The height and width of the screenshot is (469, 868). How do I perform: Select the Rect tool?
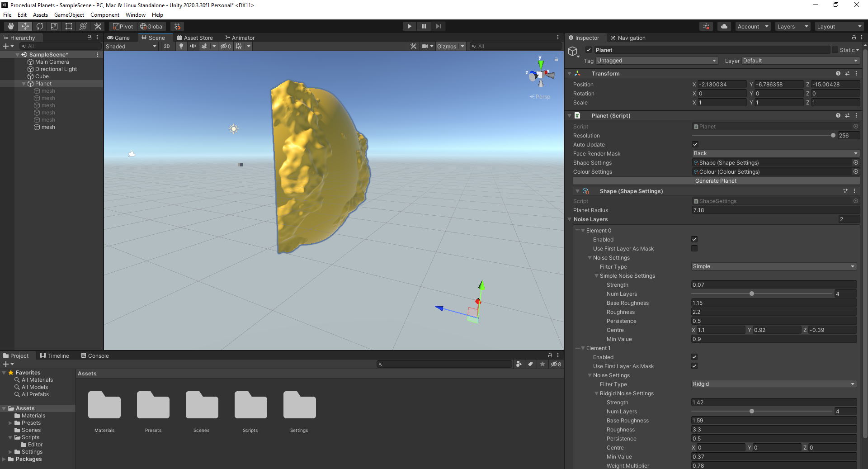(x=69, y=26)
